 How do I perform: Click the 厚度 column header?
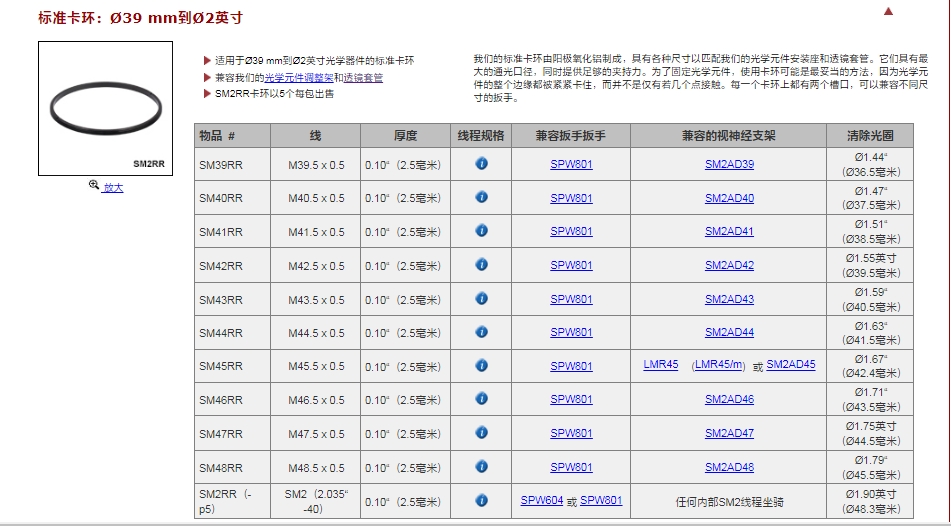(x=405, y=136)
